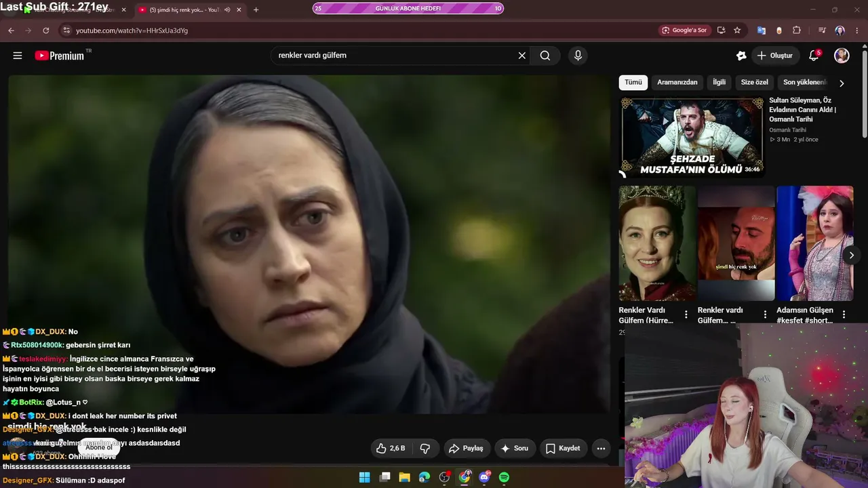Image resolution: width=868 pixels, height=488 pixels.
Task: Click the Soru ask button
Action: point(514,448)
